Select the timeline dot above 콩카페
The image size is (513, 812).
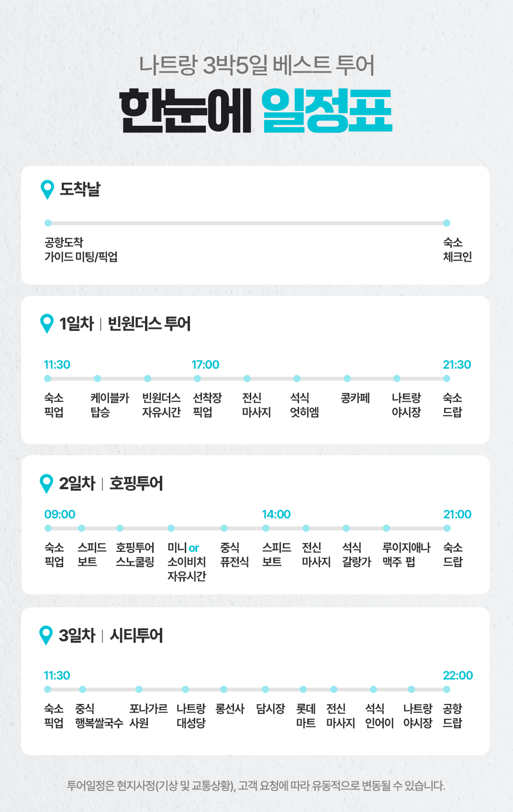(x=347, y=378)
